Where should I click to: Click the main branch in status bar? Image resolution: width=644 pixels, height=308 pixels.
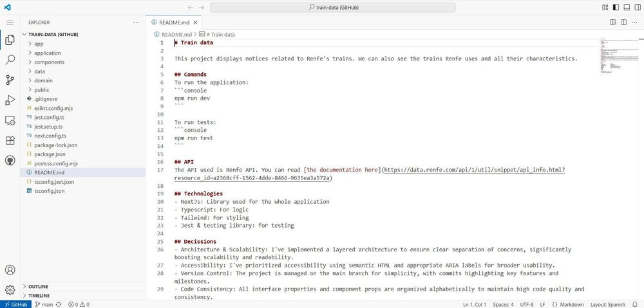click(x=44, y=305)
